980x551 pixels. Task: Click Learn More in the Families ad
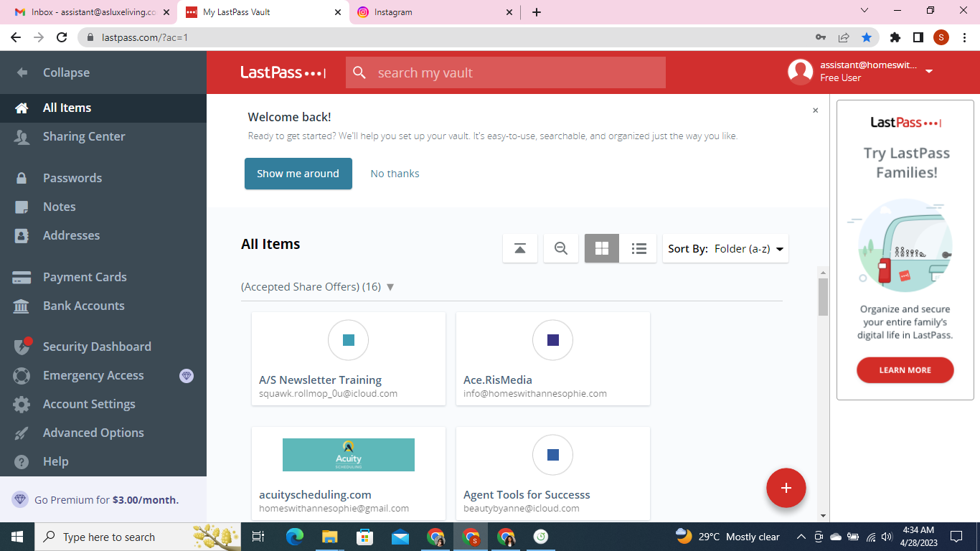tap(905, 370)
